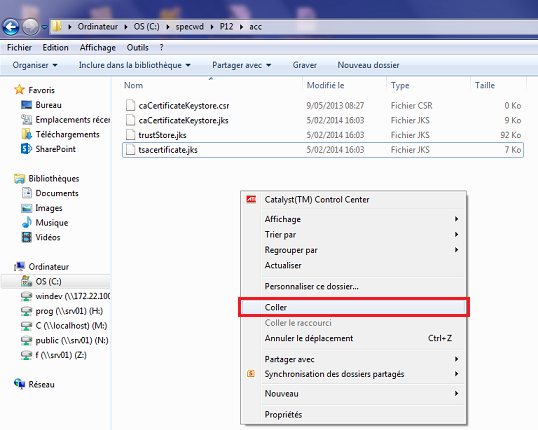Click the Réseau network icon
Image resolution: width=538 pixels, height=430 pixels.
tap(19, 384)
